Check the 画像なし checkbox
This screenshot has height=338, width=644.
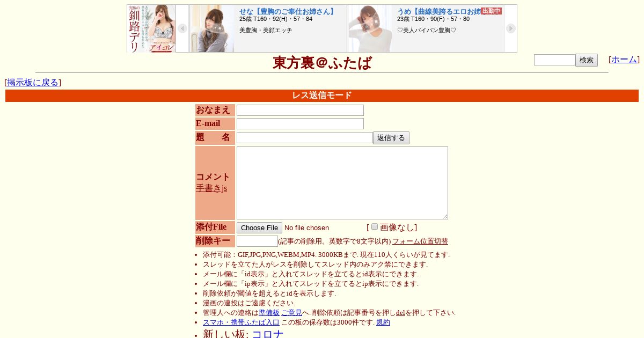tap(375, 226)
